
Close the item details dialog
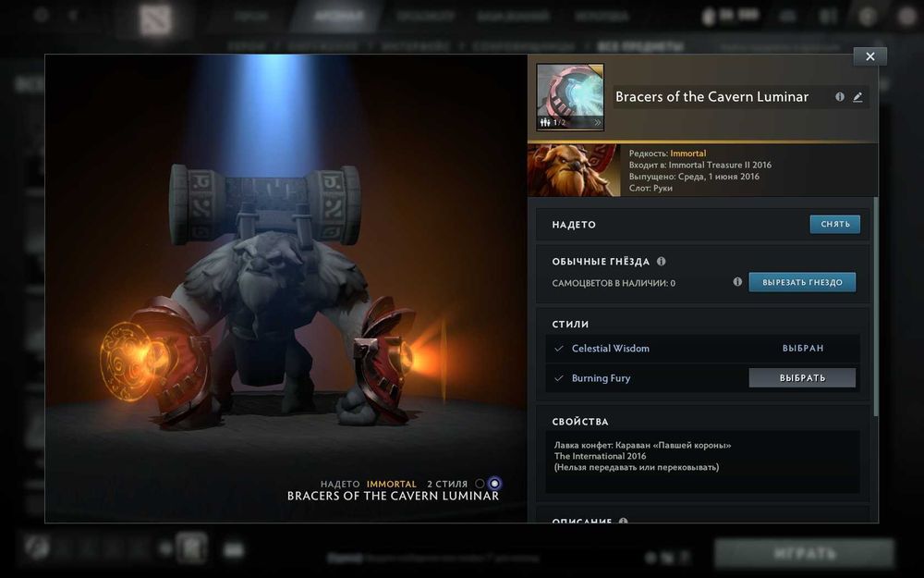(x=869, y=56)
